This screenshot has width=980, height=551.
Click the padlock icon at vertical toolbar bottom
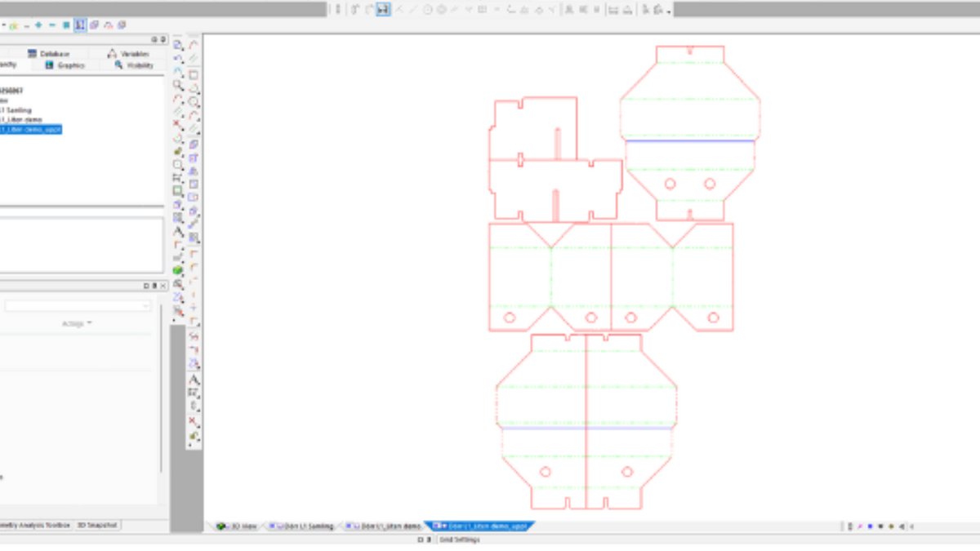point(194,436)
